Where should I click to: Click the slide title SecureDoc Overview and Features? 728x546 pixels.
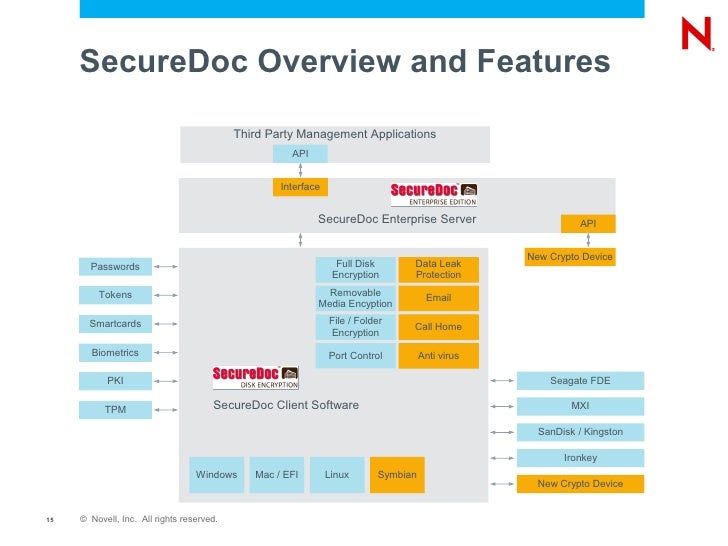(x=345, y=61)
